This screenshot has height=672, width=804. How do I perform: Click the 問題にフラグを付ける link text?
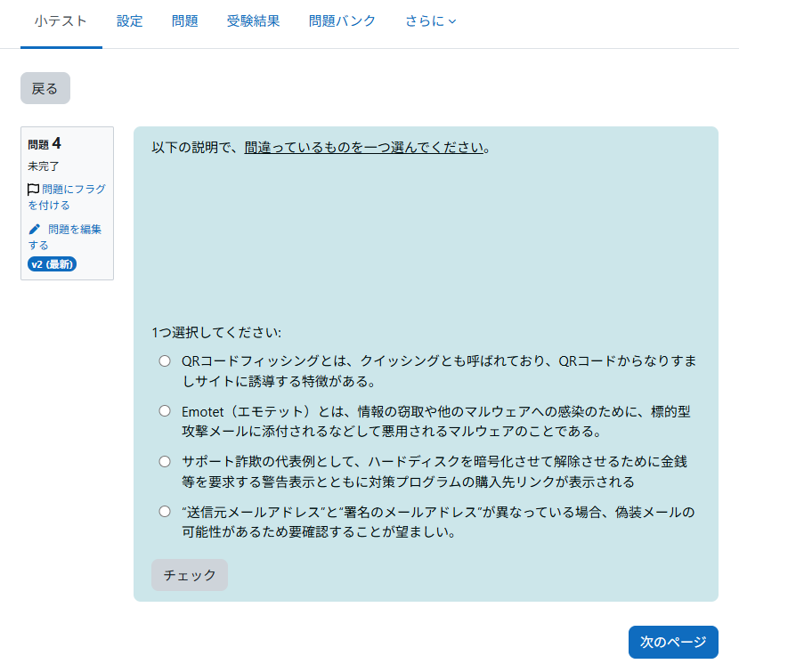pos(73,190)
